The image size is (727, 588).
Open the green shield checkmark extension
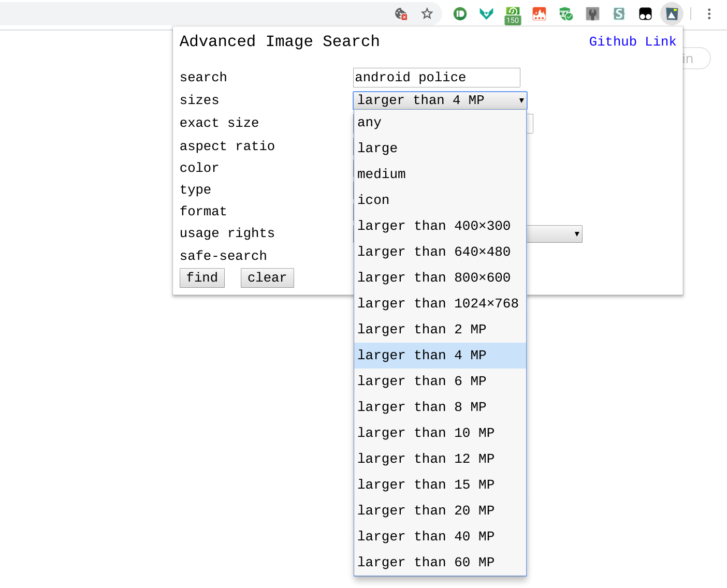click(x=566, y=14)
